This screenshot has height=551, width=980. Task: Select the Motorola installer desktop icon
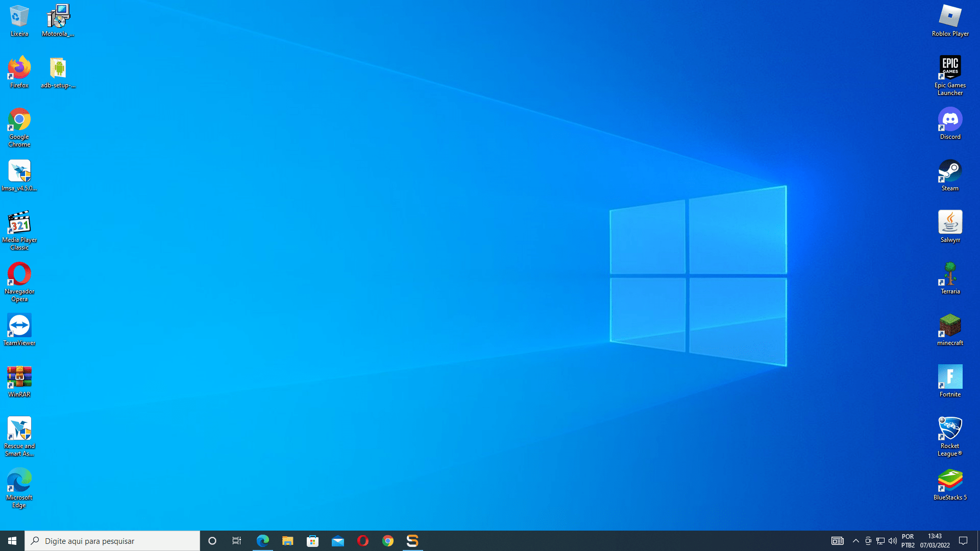click(58, 21)
